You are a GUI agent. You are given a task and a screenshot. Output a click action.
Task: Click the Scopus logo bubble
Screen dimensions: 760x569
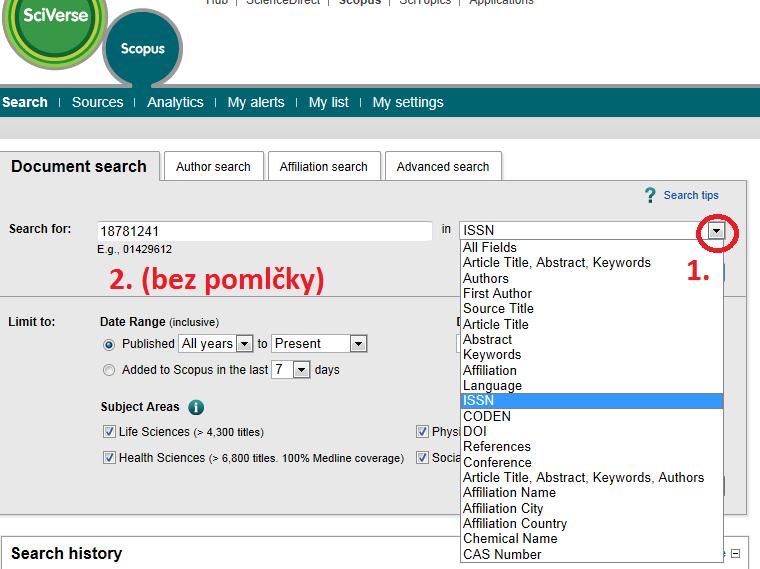142,48
